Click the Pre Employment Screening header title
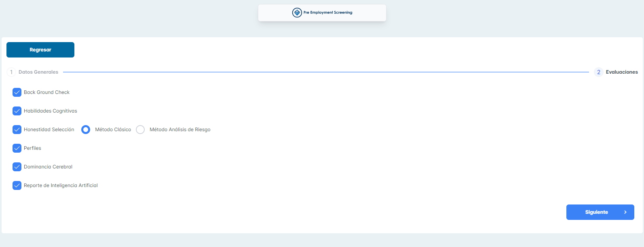Viewport: 644px width, 247px height. tap(328, 13)
